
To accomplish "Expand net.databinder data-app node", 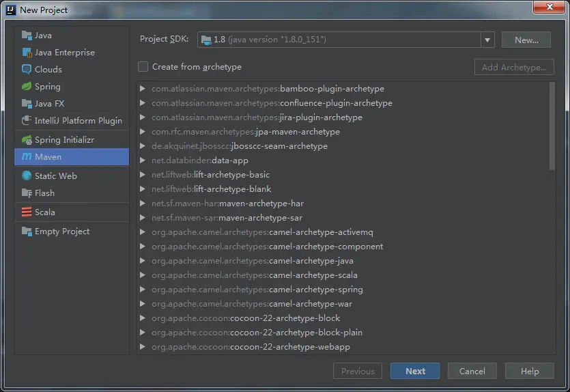I will click(143, 160).
